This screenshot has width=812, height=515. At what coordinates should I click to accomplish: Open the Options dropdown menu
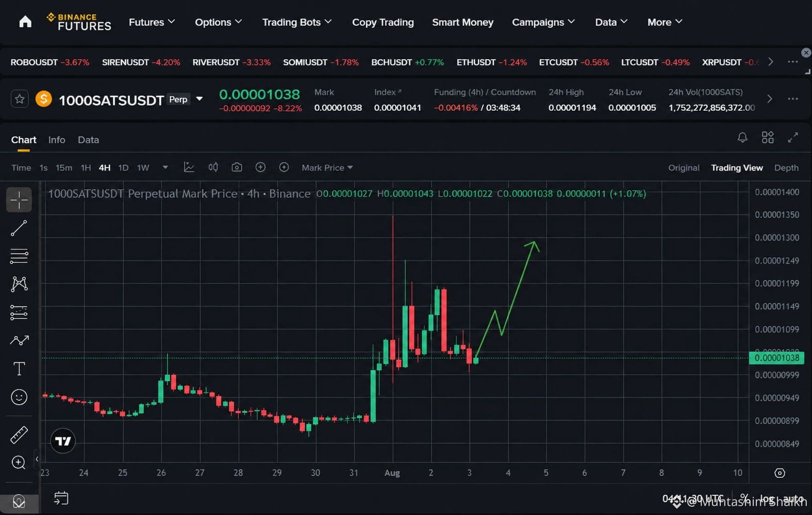[x=218, y=22]
